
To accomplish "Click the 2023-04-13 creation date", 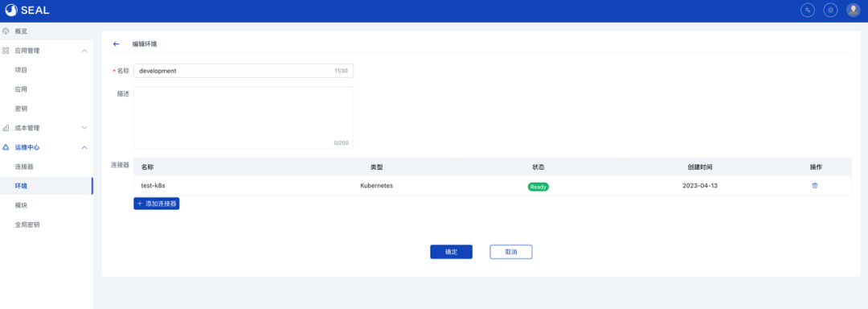I will [700, 186].
